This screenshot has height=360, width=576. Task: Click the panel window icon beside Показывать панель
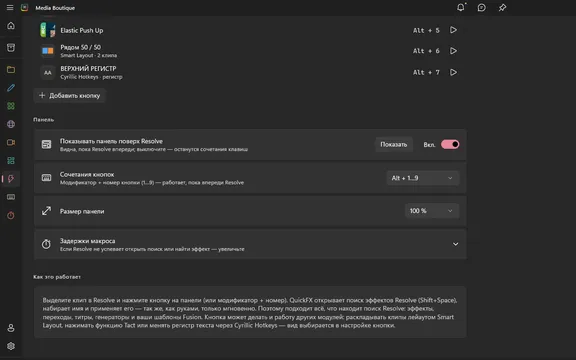pyautogui.click(x=46, y=144)
